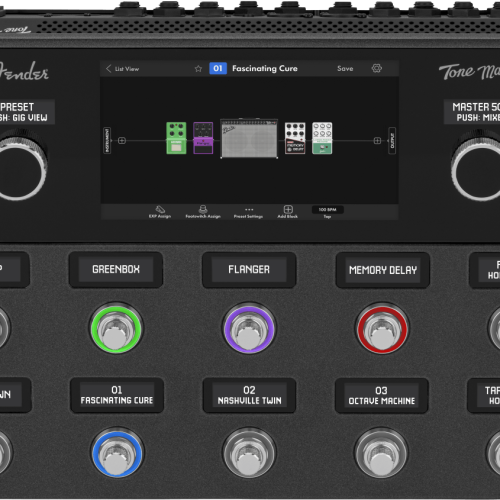Open Preset Settings three-dots menu
Image resolution: width=500 pixels, height=500 pixels.
coord(249,212)
